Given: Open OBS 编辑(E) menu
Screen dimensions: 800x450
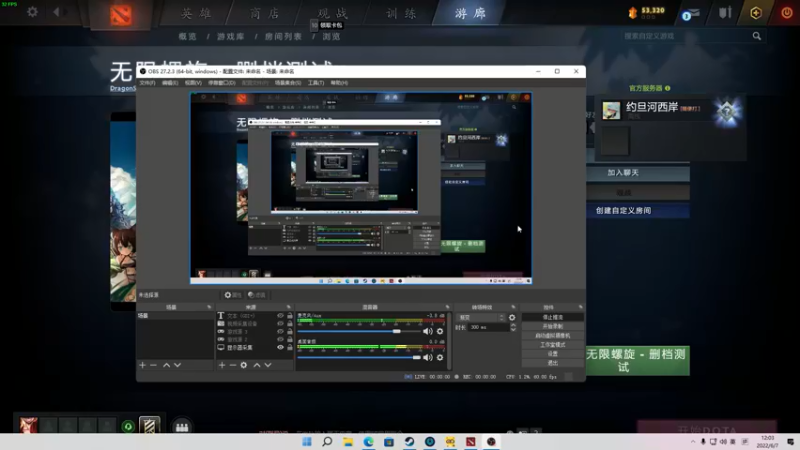Looking at the screenshot, I should (x=170, y=83).
